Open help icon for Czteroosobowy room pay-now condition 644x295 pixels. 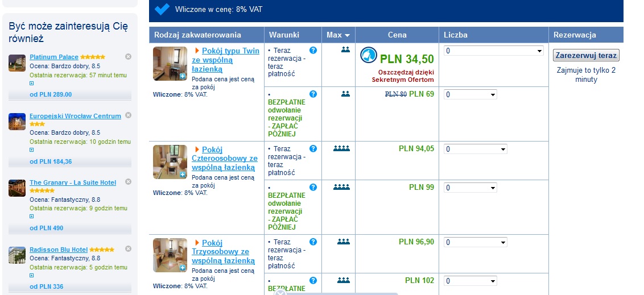pos(313,148)
